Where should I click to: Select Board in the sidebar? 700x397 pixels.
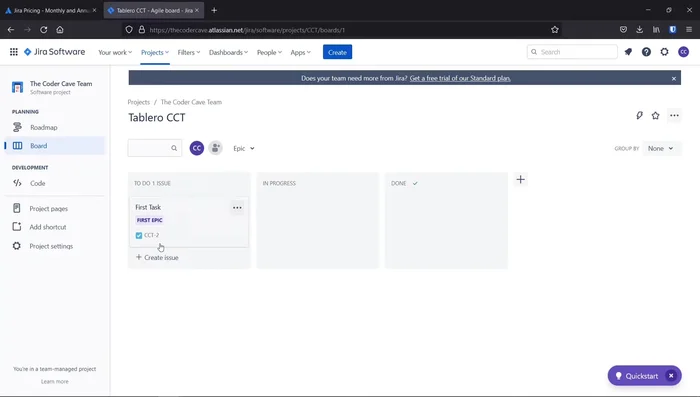[x=54, y=146]
